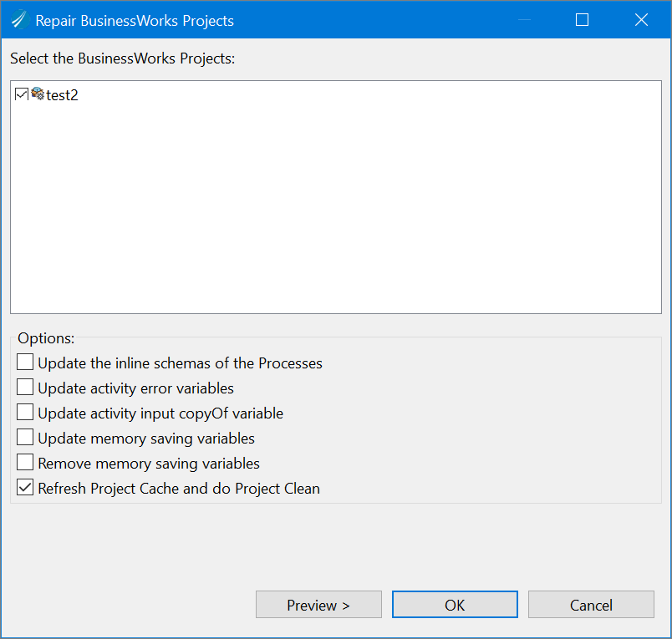Enable Remove memory saving variables option

25,463
